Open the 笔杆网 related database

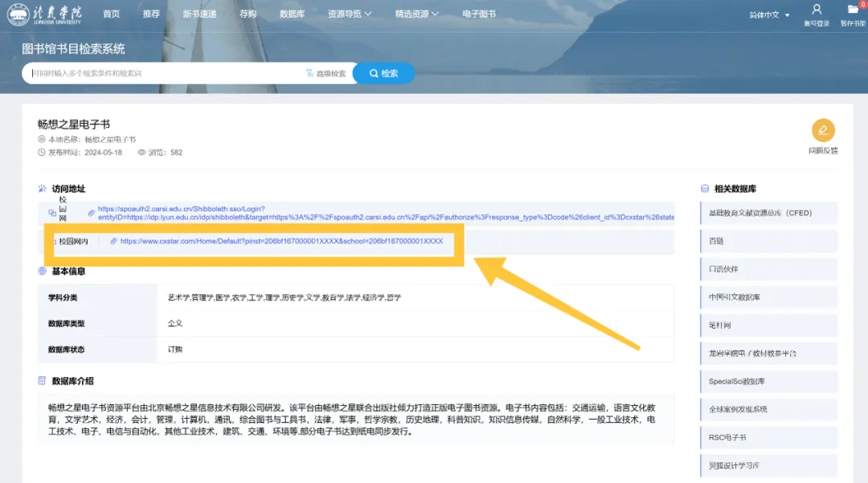click(769, 325)
